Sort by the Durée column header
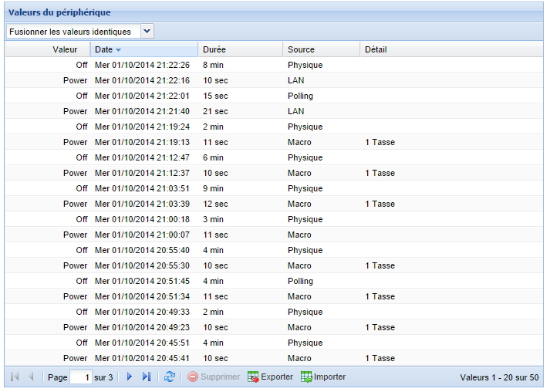Image resolution: width=550 pixels, height=392 pixels. pyautogui.click(x=240, y=49)
